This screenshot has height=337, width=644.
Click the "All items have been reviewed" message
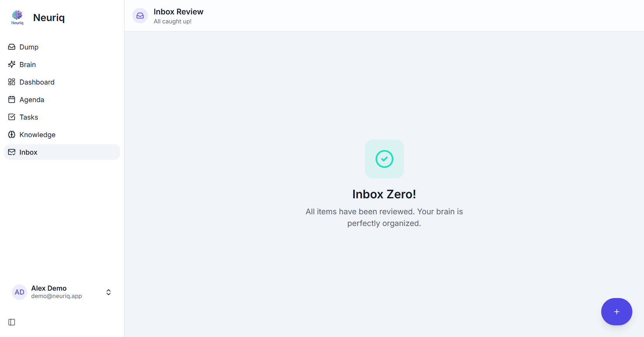384,217
